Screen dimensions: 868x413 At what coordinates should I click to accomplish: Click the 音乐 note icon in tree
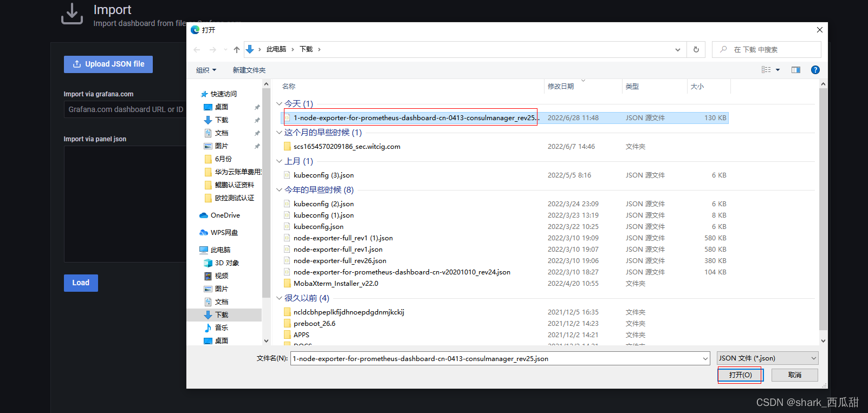tap(208, 327)
